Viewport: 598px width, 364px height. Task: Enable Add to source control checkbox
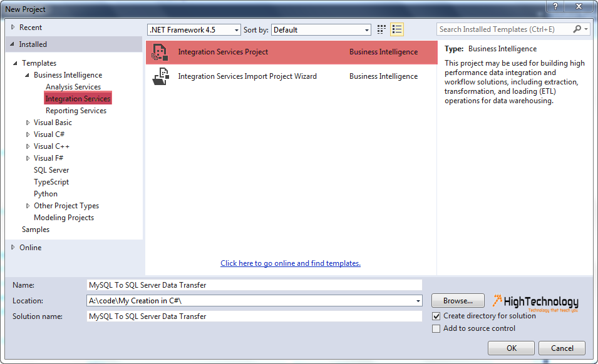pyautogui.click(x=436, y=328)
